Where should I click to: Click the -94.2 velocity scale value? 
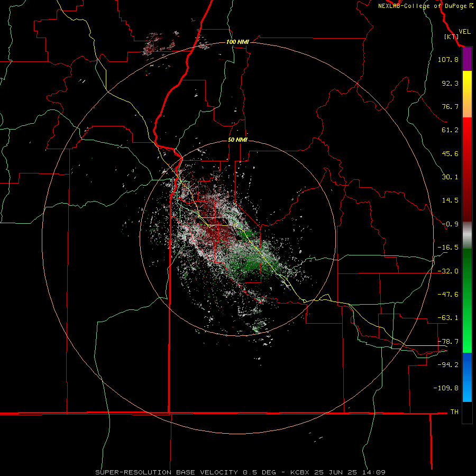(x=448, y=364)
